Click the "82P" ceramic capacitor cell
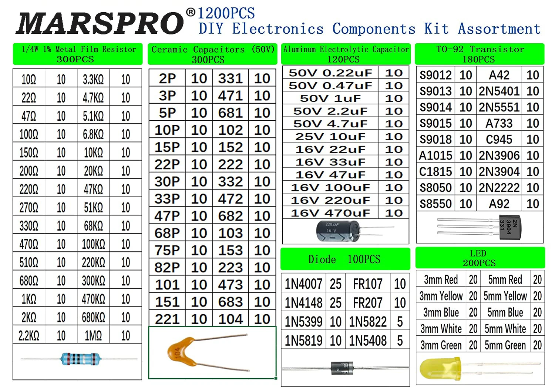Image resolution: width=555 pixels, height=392 pixels. point(167,267)
